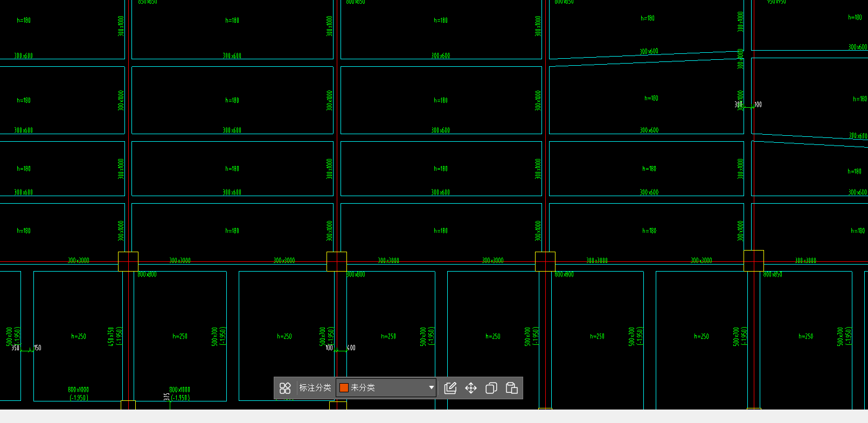Select the 350 dimension value
The image size is (868, 423).
point(16,348)
